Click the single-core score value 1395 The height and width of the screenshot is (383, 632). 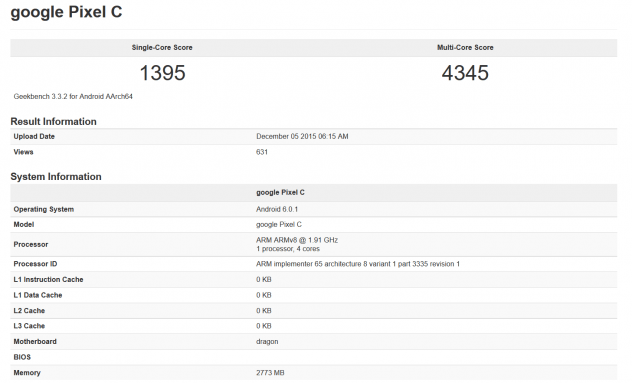pos(162,73)
